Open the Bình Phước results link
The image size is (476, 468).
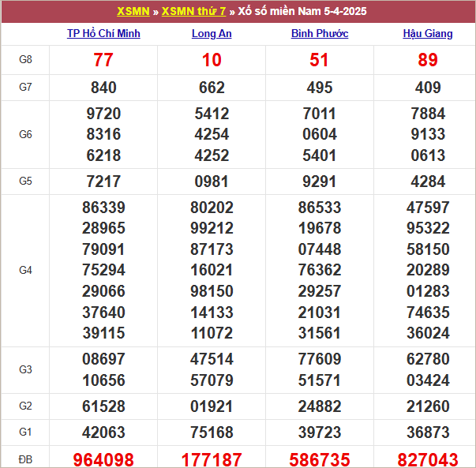[x=320, y=33]
